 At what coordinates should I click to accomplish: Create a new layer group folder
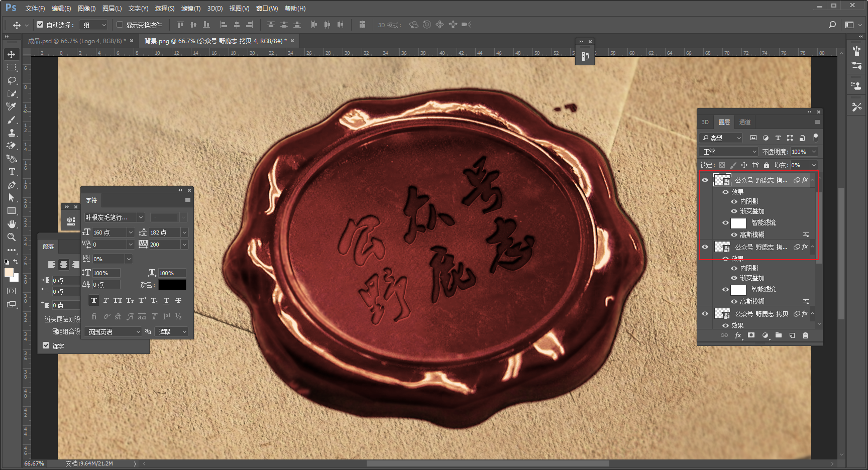coord(779,335)
